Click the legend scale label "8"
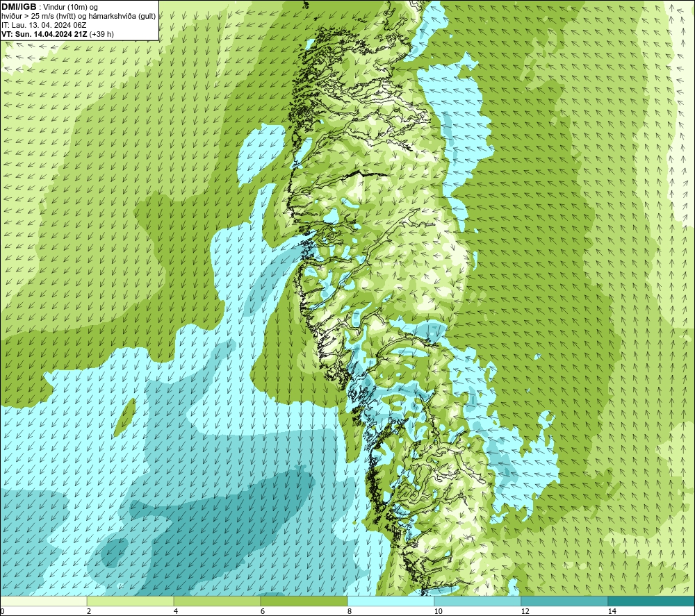Screen dimensions: 695x616 350,611
